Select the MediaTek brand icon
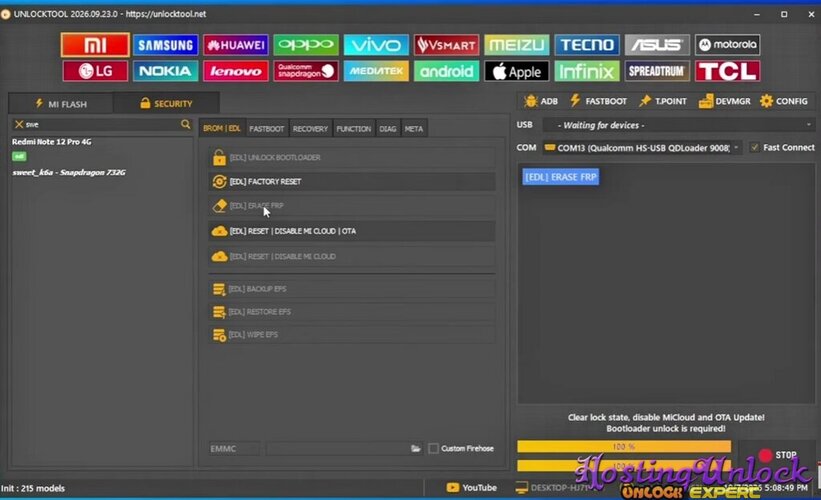821x500 pixels. [376, 71]
